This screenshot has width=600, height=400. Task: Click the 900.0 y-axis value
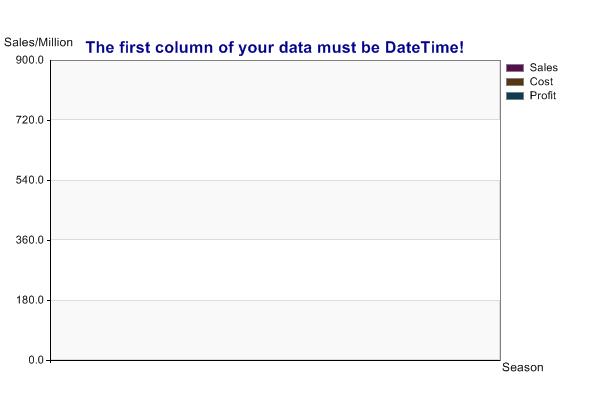coord(30,60)
